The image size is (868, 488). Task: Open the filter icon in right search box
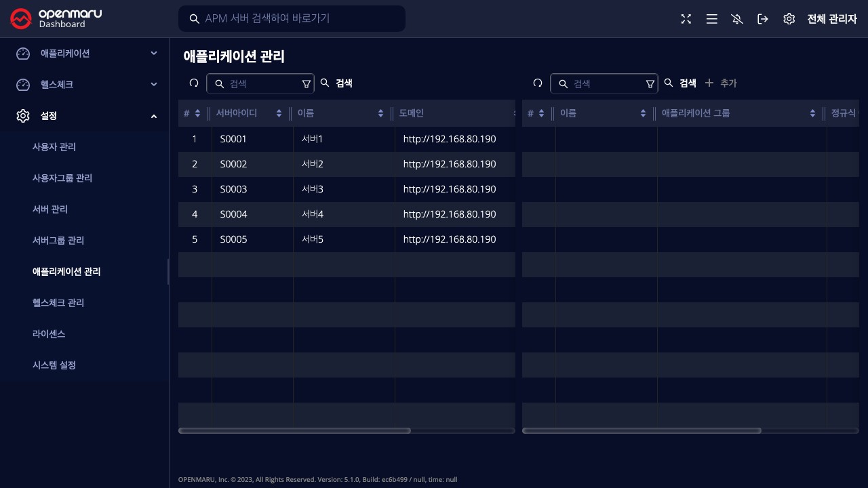650,83
